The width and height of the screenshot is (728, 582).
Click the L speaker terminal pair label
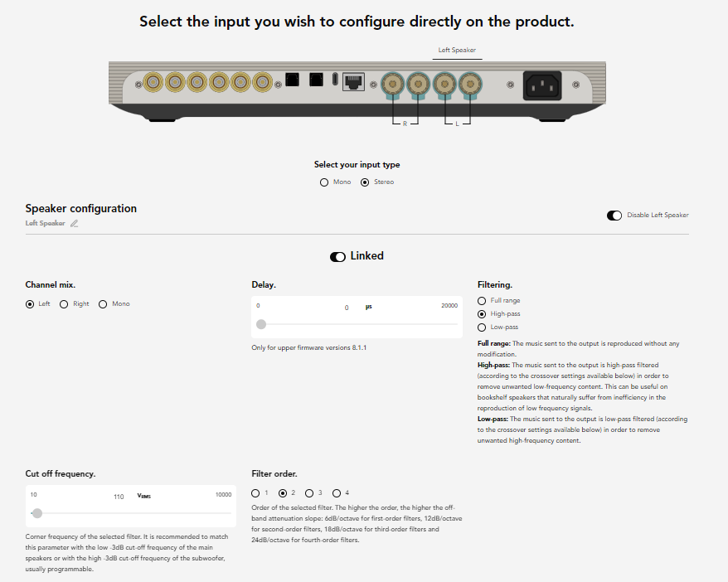[x=457, y=123]
